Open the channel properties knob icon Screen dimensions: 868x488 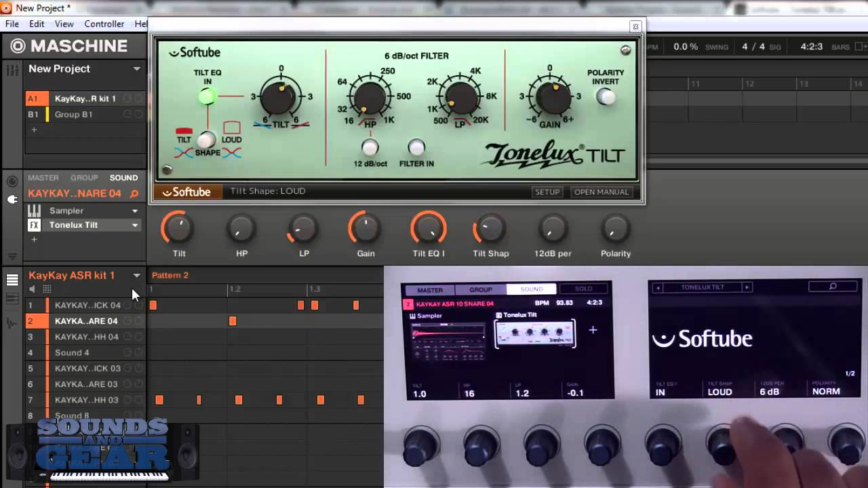coord(12,182)
